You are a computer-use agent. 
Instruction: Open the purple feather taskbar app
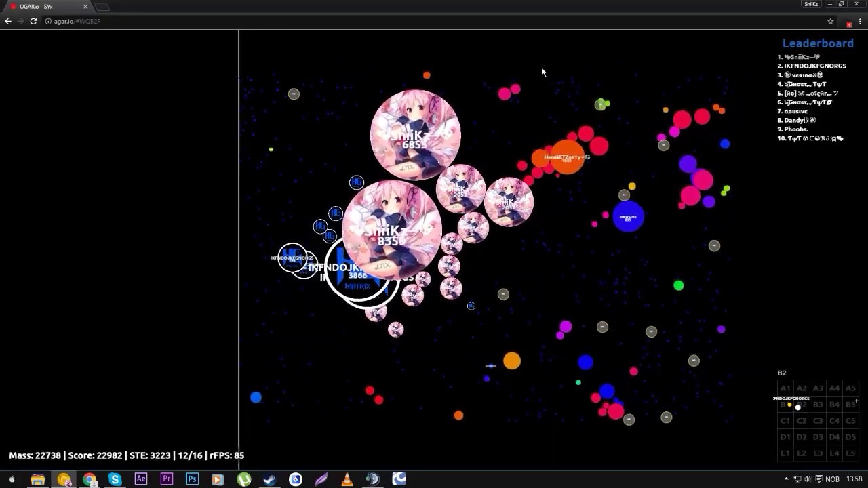(x=321, y=479)
